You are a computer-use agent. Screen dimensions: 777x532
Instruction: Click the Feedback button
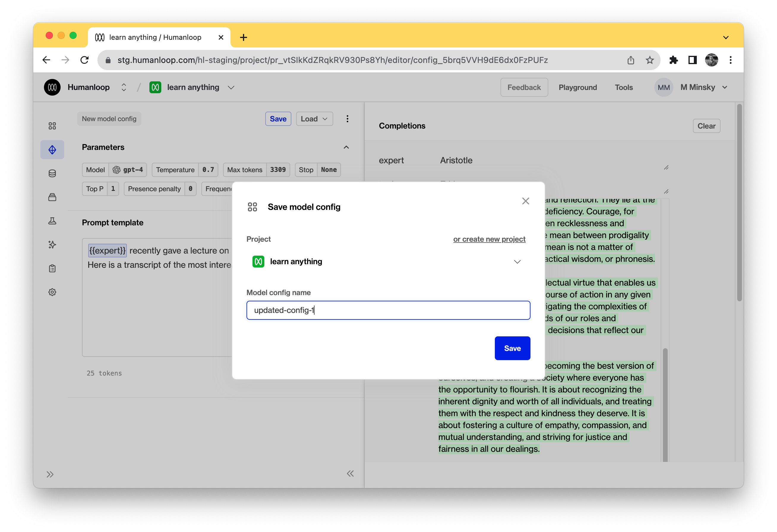pyautogui.click(x=524, y=87)
